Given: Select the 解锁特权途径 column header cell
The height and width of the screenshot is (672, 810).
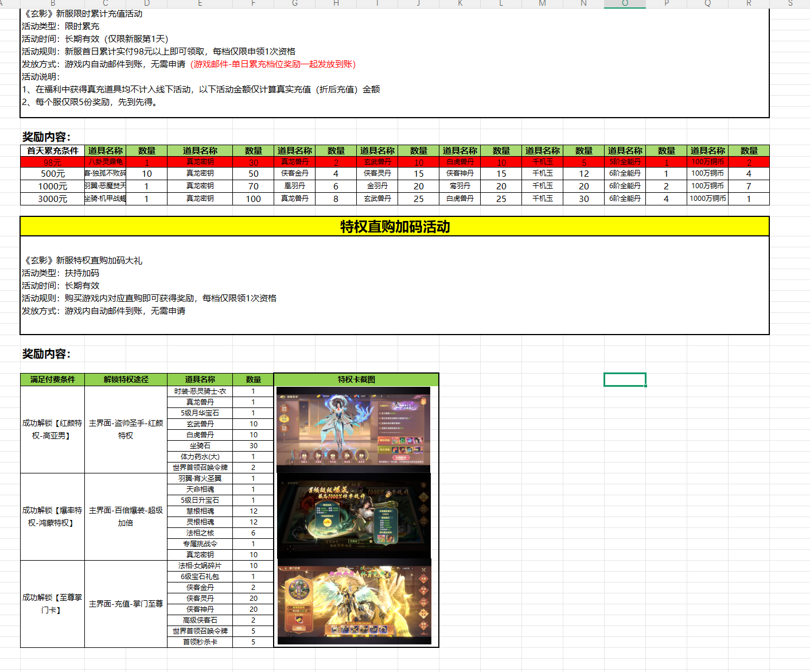Looking at the screenshot, I should point(126,379).
